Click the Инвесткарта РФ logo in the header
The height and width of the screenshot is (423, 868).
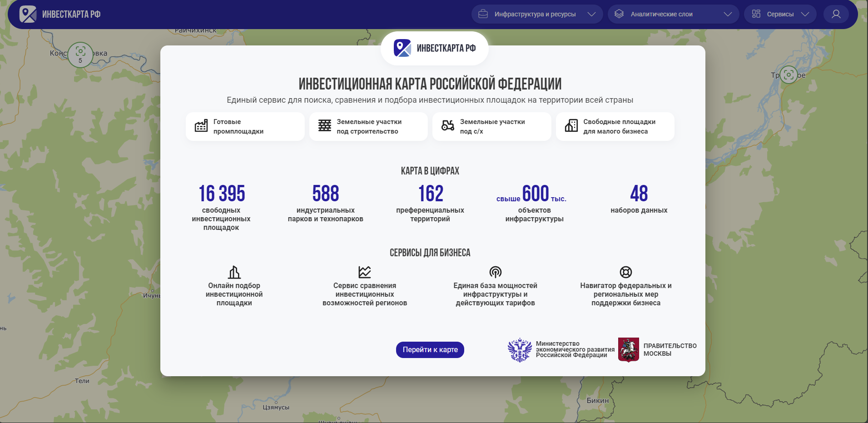60,14
